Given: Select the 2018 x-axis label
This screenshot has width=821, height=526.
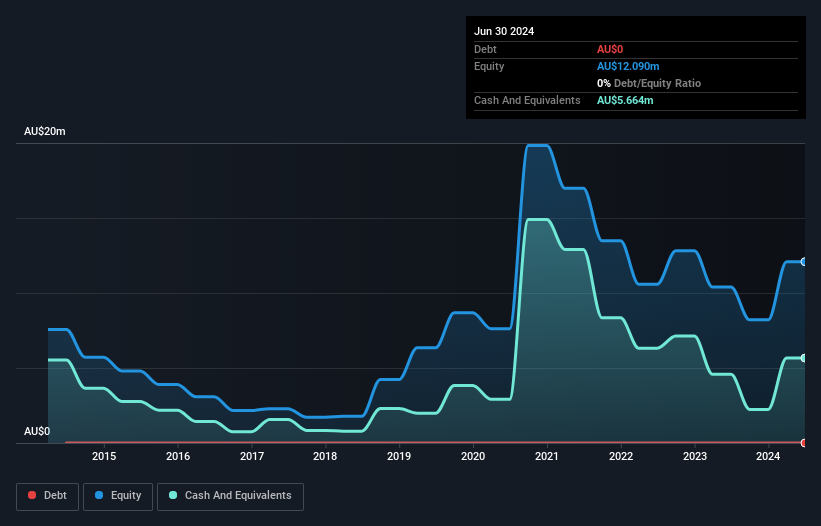Looking at the screenshot, I should tap(325, 456).
